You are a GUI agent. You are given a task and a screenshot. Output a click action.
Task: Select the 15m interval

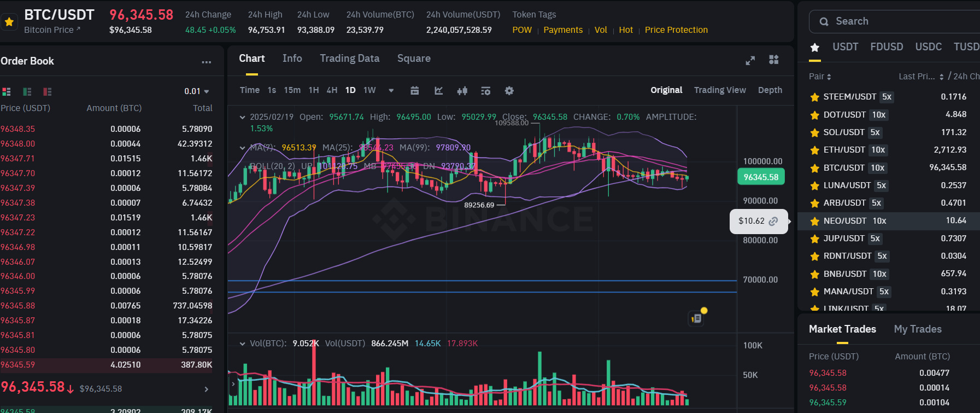292,90
